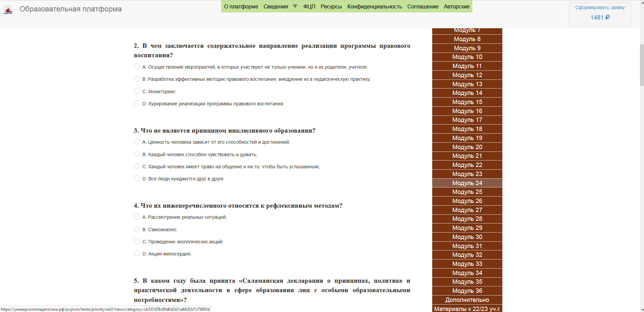Open Модуль 33 in the sidebar
Screen dimensions: 644x312
coord(467,264)
